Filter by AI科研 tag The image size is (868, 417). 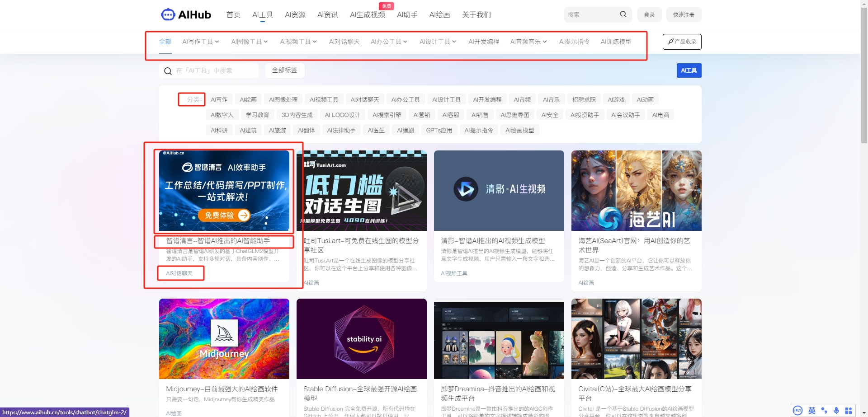point(219,130)
